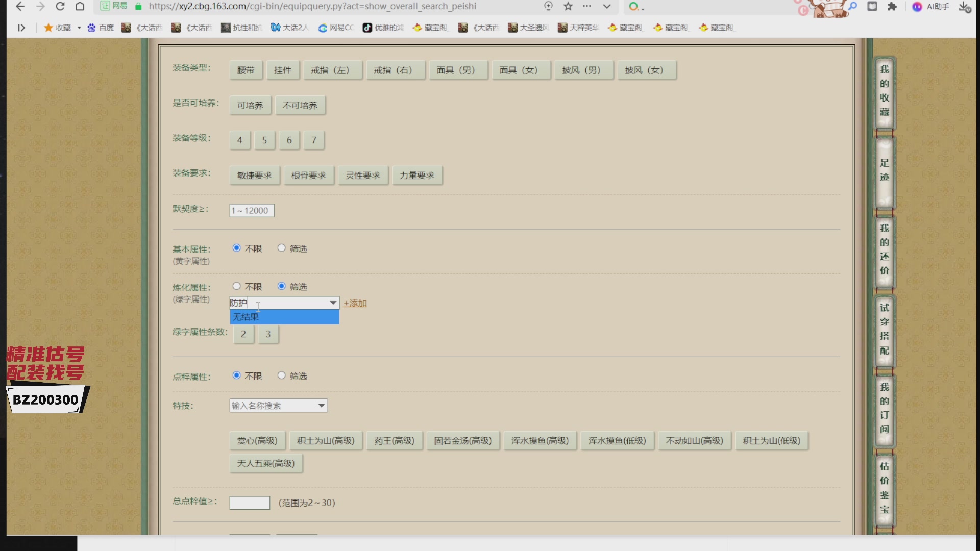980x551 pixels.
Task: Select 不限 for 炼化属性
Action: 237,286
